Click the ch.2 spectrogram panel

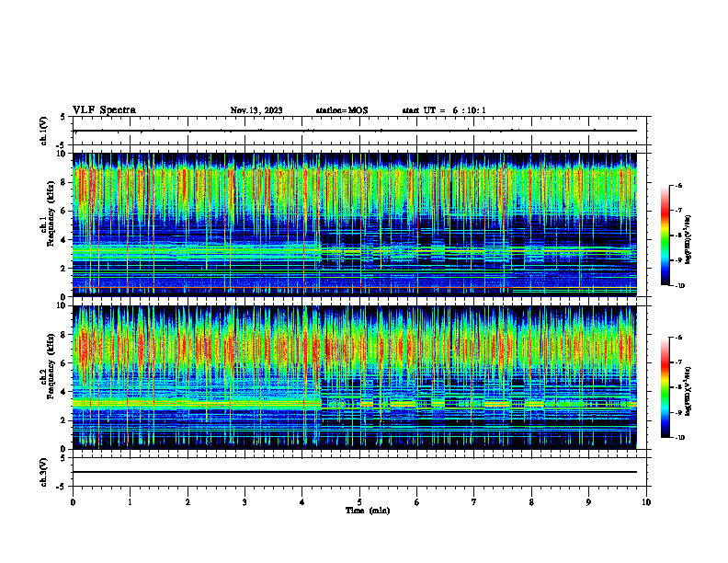coord(355,377)
